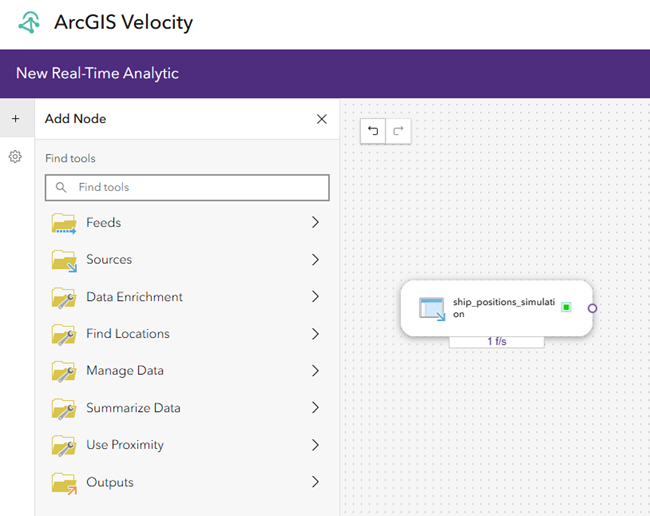Image resolution: width=650 pixels, height=516 pixels.
Task: Expand Data Enrichment with its chevron
Action: (x=315, y=296)
